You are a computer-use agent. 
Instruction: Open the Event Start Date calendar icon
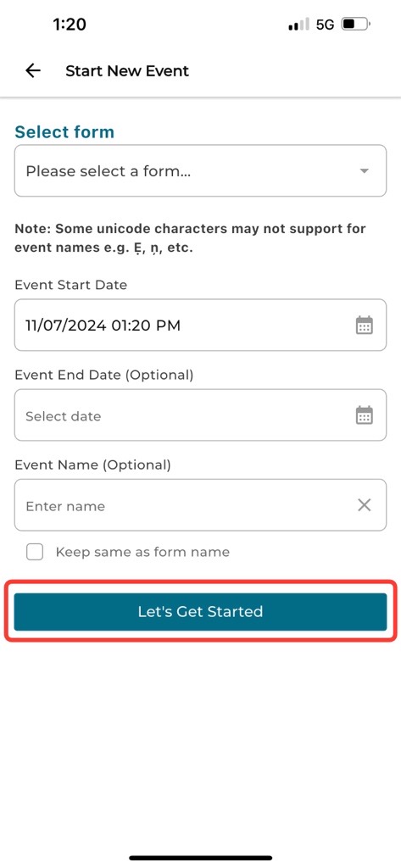pos(364,325)
